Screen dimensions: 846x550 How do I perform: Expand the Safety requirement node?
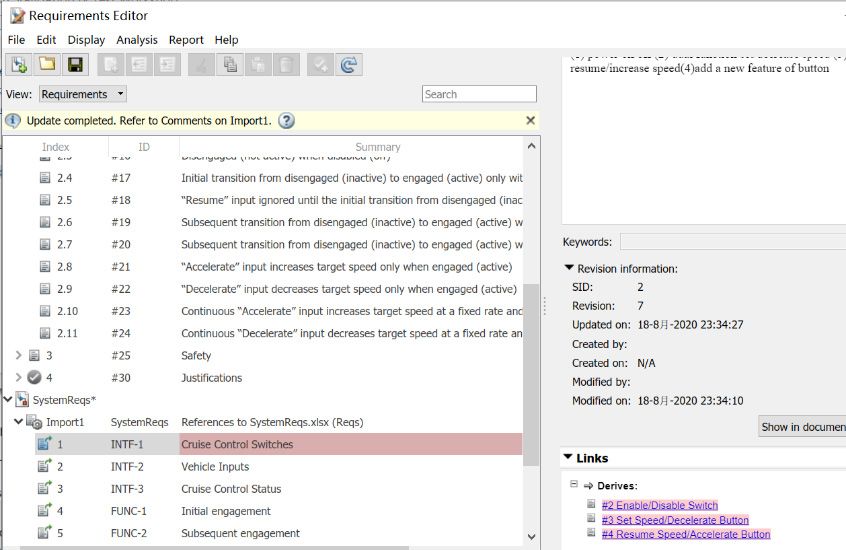(x=18, y=356)
